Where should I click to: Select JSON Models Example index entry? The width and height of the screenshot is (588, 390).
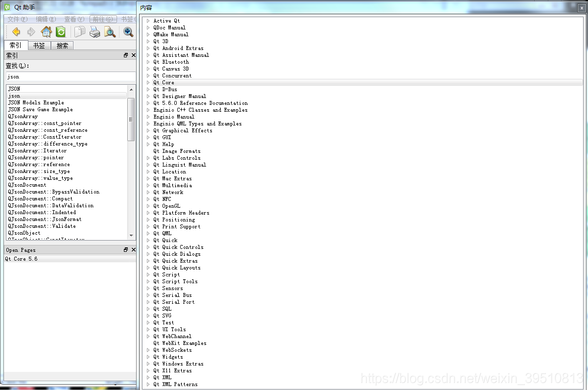[x=36, y=102]
